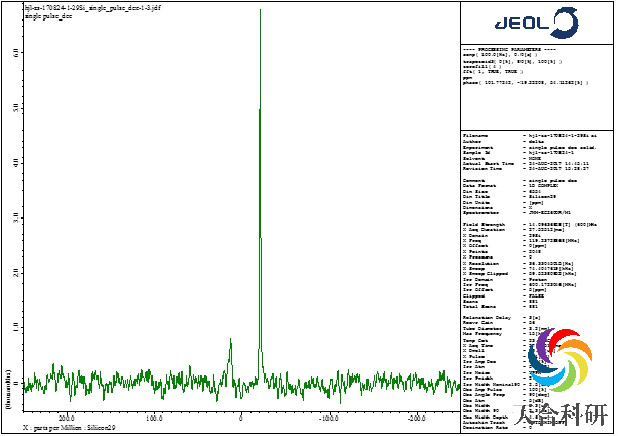Click the JEOL logo in the header
Viewport: 618px width, 436px height.
pos(538,23)
